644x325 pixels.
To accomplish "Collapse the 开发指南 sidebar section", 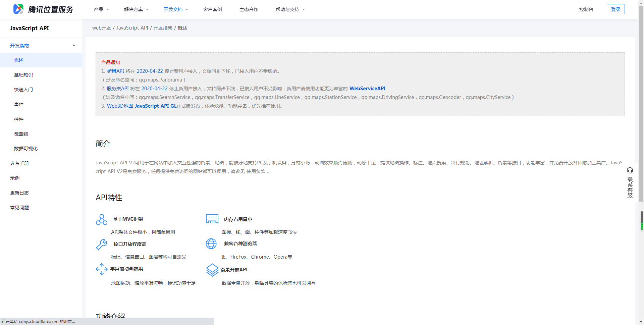I will (x=73, y=45).
